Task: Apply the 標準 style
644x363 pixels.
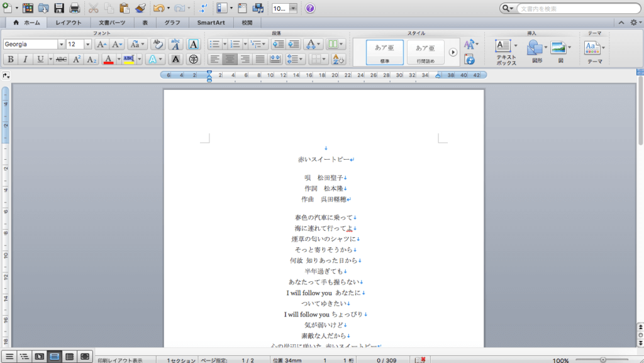Action: pos(384,52)
